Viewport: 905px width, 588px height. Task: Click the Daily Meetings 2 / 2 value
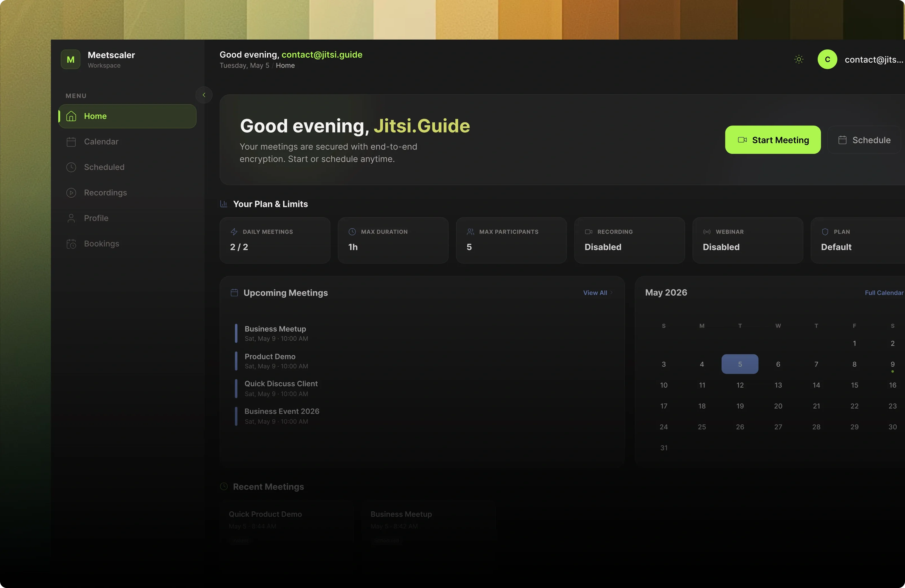[239, 247]
